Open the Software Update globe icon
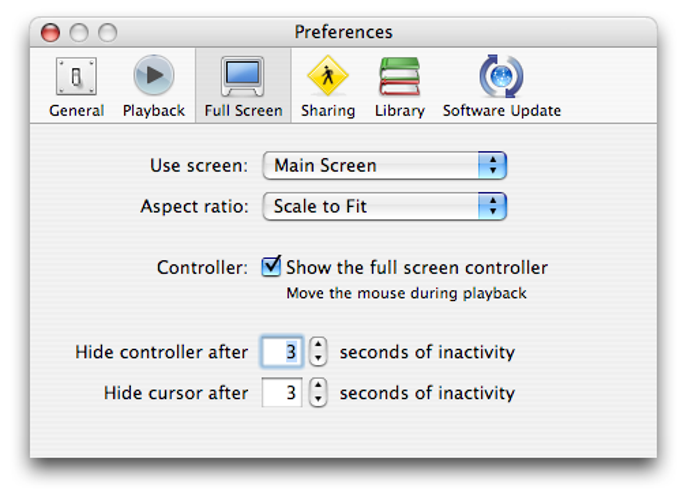This screenshot has height=500, width=680. pyautogui.click(x=501, y=77)
